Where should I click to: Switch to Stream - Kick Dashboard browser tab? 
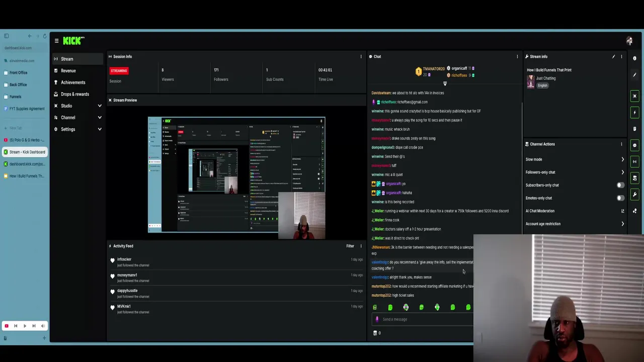[x=25, y=152]
